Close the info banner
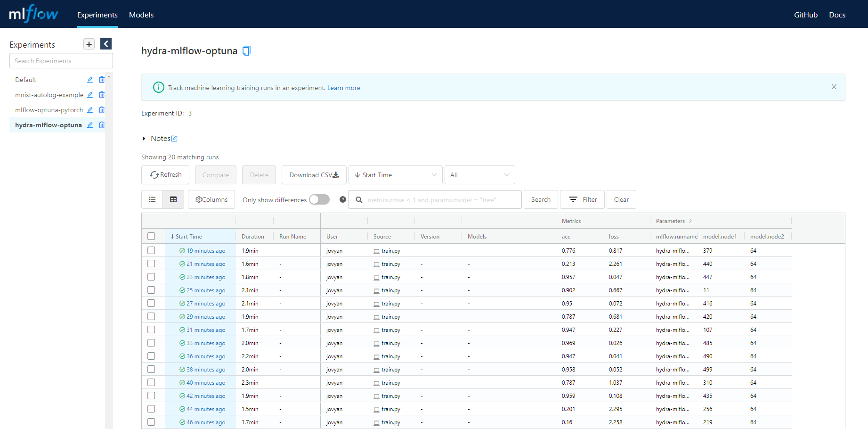 834,87
